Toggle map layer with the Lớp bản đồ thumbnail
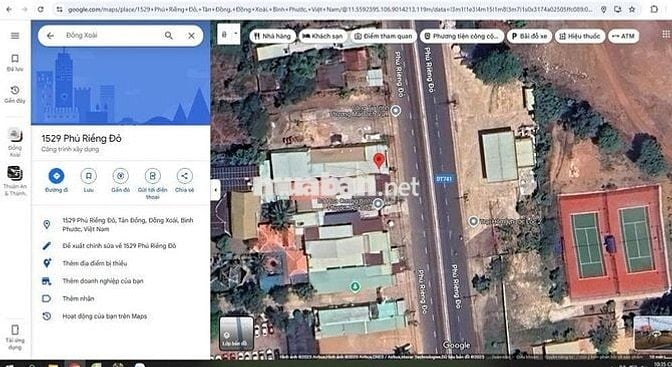The image size is (672, 367). pyautogui.click(x=236, y=333)
